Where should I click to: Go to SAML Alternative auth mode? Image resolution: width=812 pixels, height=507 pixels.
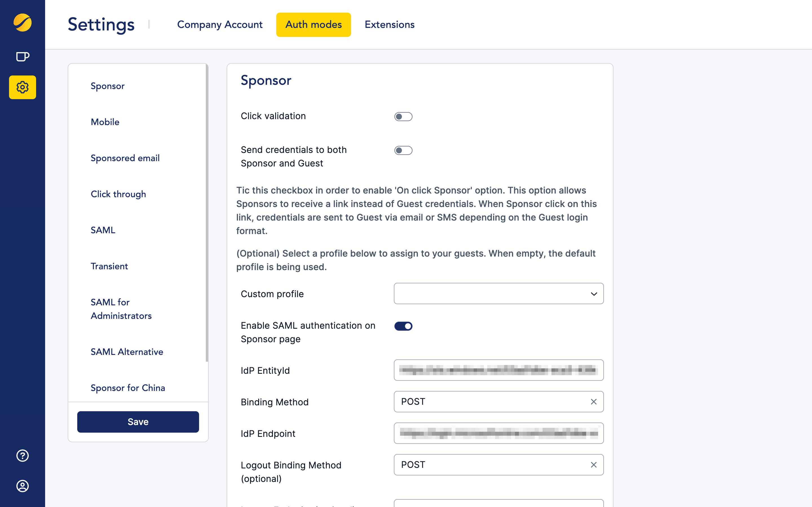point(127,352)
